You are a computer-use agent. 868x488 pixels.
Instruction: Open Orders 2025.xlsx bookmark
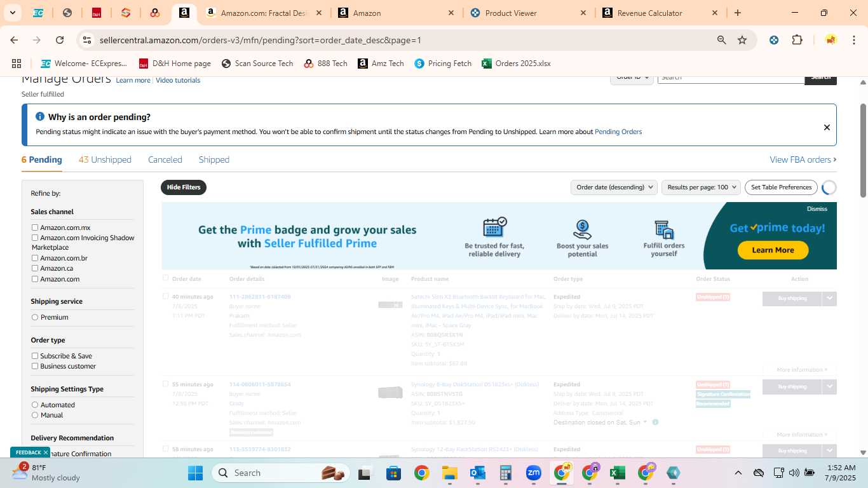(516, 64)
